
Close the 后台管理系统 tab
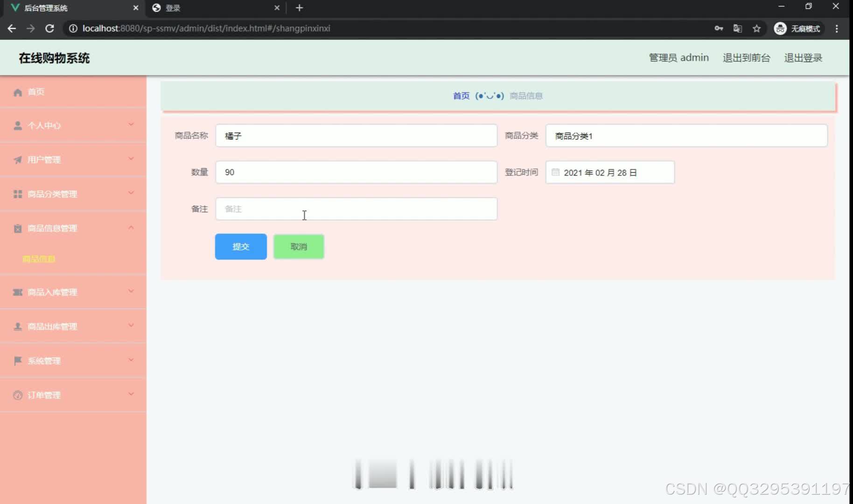coord(136,8)
